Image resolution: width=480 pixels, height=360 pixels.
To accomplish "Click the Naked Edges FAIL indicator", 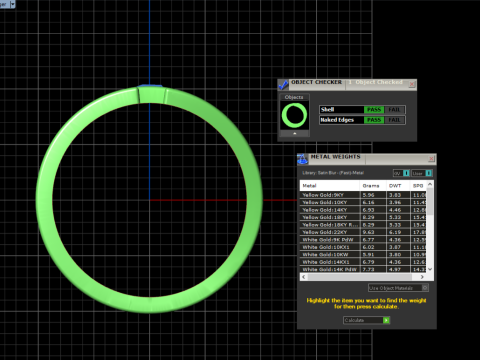I will [x=394, y=120].
